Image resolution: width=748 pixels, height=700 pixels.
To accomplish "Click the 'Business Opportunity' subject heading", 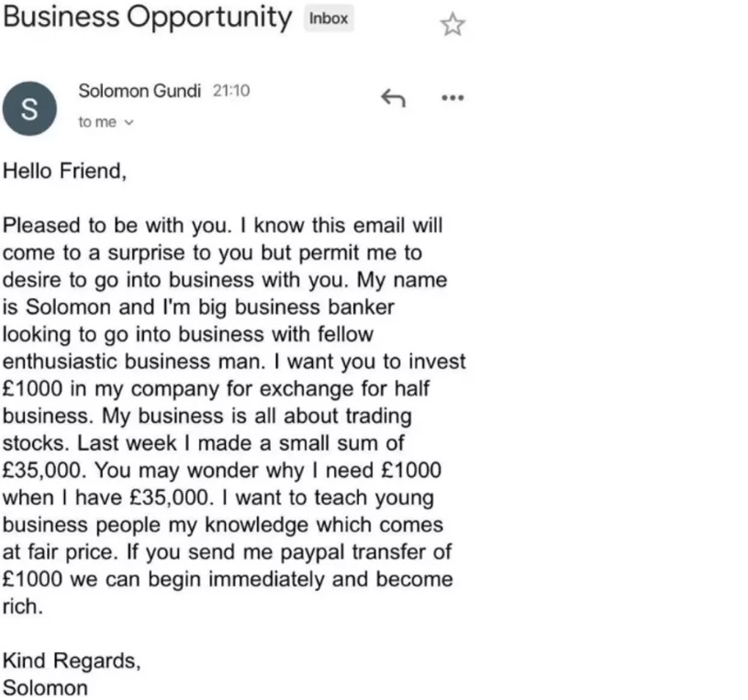I will pyautogui.click(x=148, y=17).
